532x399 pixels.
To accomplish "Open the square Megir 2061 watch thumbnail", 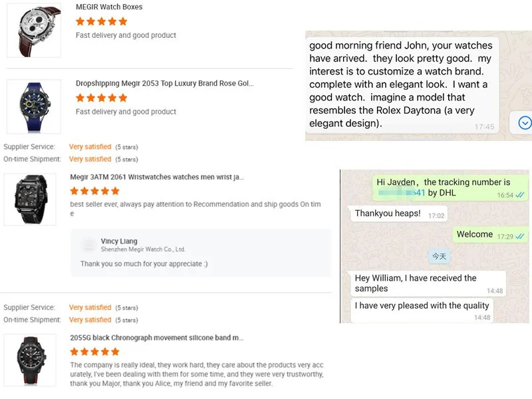I will (x=30, y=199).
